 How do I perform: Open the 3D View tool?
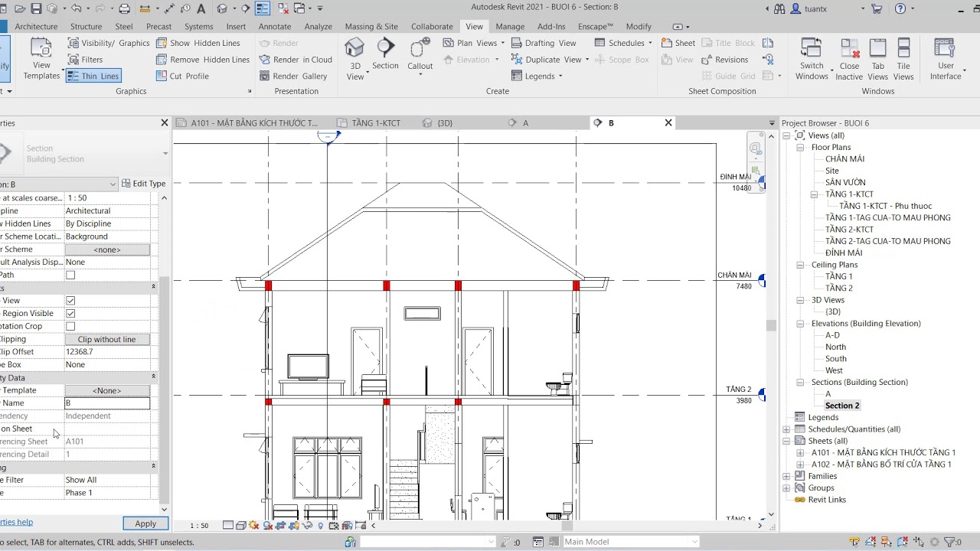click(354, 59)
